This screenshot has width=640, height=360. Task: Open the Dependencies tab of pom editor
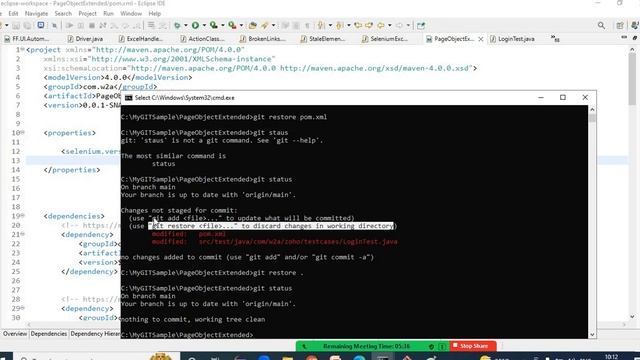coord(49,334)
